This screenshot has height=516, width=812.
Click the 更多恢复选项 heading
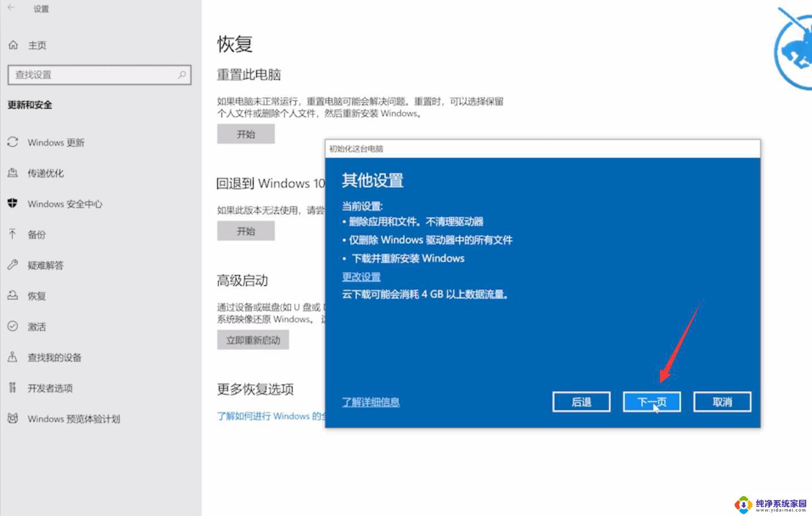256,389
